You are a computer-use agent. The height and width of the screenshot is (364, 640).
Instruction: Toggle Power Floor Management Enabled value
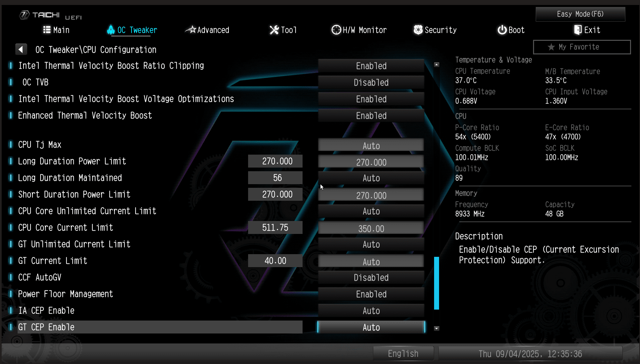[371, 294]
